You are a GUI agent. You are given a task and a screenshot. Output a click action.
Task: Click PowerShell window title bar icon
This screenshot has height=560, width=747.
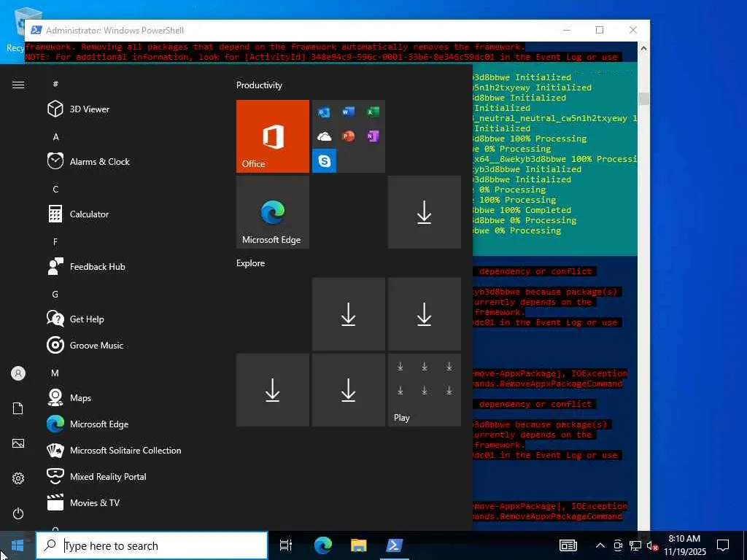click(x=36, y=30)
